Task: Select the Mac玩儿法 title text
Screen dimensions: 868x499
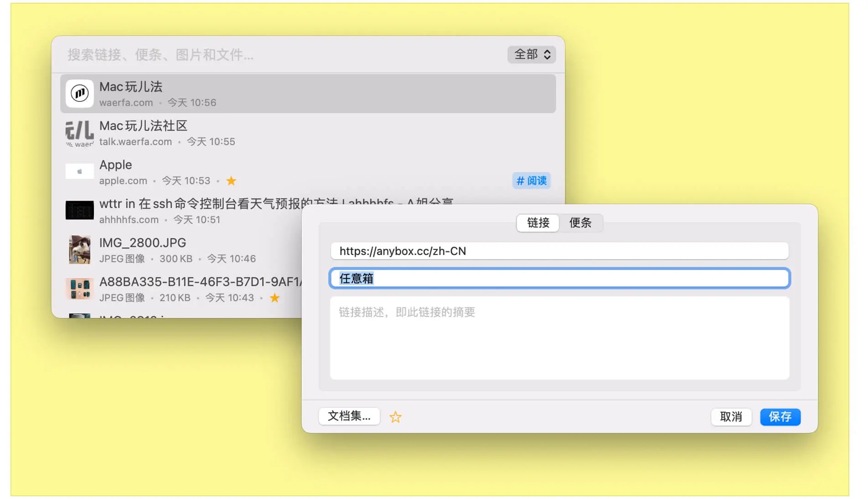Action: click(131, 87)
